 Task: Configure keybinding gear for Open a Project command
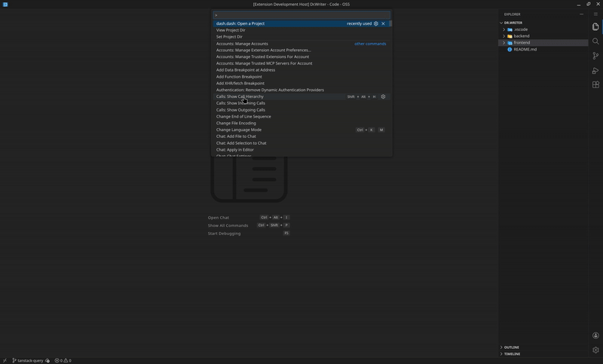coord(375,23)
